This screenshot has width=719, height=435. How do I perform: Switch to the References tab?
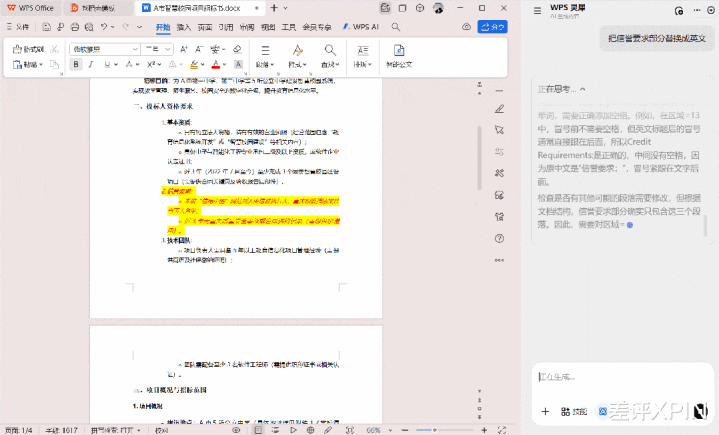pyautogui.click(x=226, y=27)
